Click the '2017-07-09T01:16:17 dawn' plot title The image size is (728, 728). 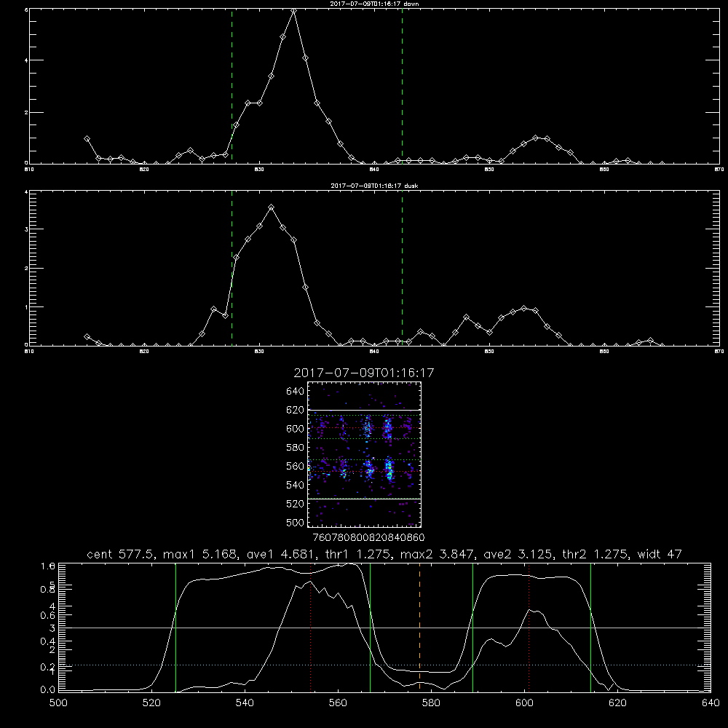(x=374, y=4)
